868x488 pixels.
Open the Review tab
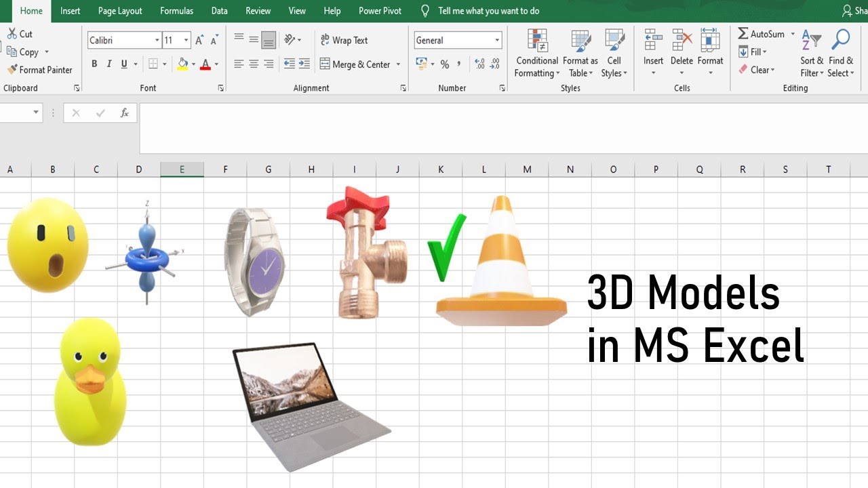pos(258,11)
